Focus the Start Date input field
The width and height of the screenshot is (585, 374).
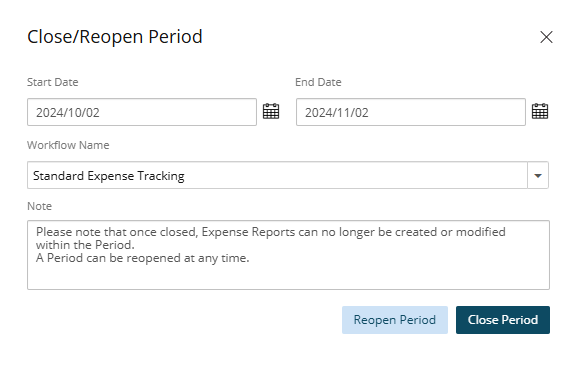coord(142,112)
